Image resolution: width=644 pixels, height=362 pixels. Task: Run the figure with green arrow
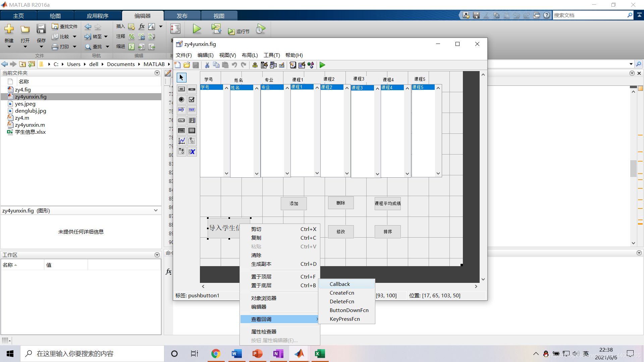click(x=322, y=65)
